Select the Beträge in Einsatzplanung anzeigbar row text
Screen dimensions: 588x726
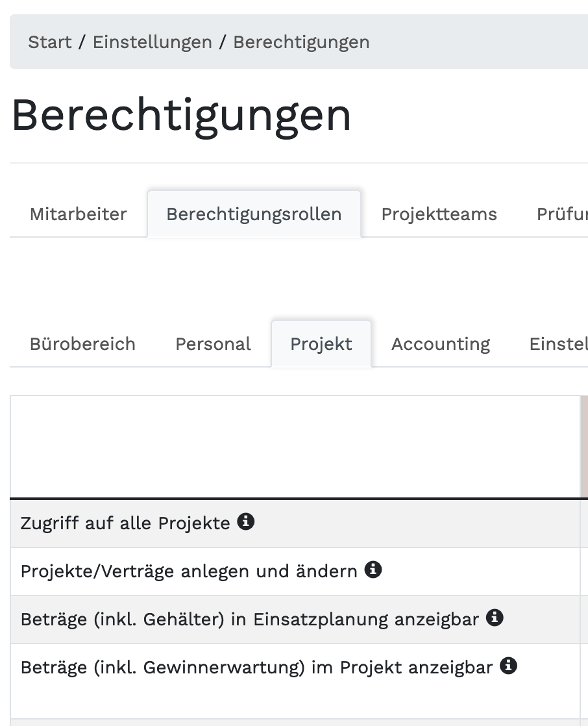(249, 619)
